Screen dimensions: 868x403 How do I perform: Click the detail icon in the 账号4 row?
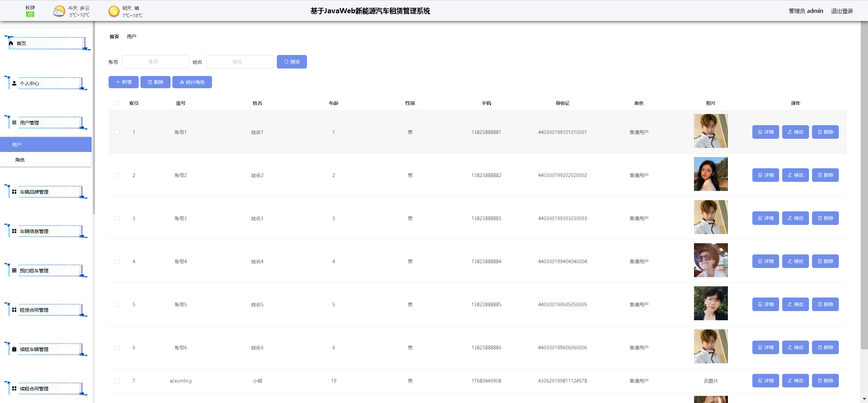pos(760,261)
